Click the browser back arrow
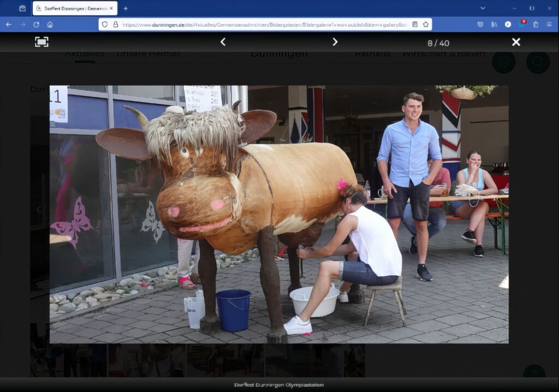The width and height of the screenshot is (559, 392). tap(8, 25)
